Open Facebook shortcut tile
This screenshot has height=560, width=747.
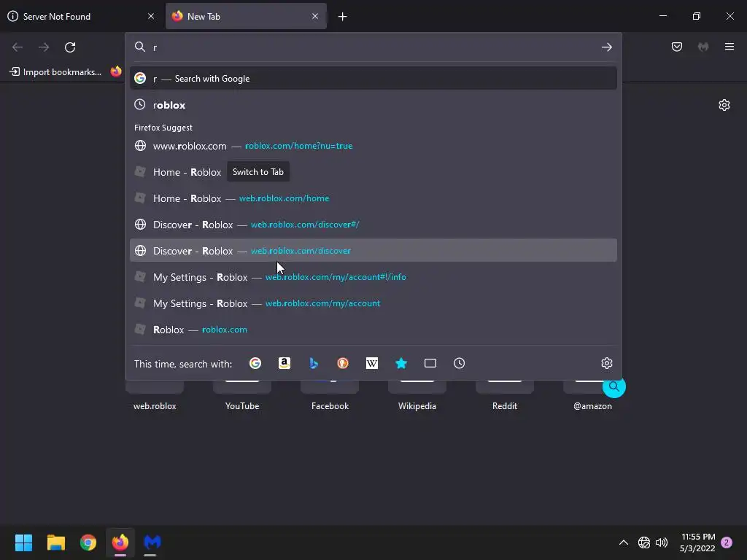point(330,395)
